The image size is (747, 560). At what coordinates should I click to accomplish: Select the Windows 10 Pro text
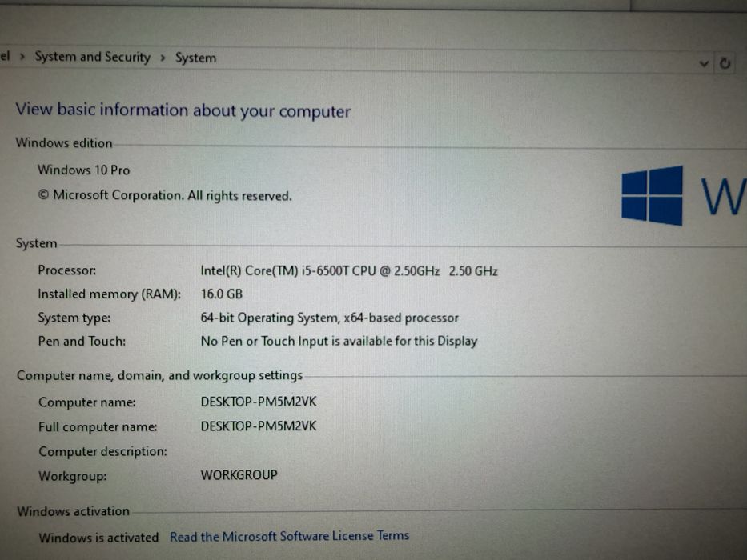tap(84, 170)
